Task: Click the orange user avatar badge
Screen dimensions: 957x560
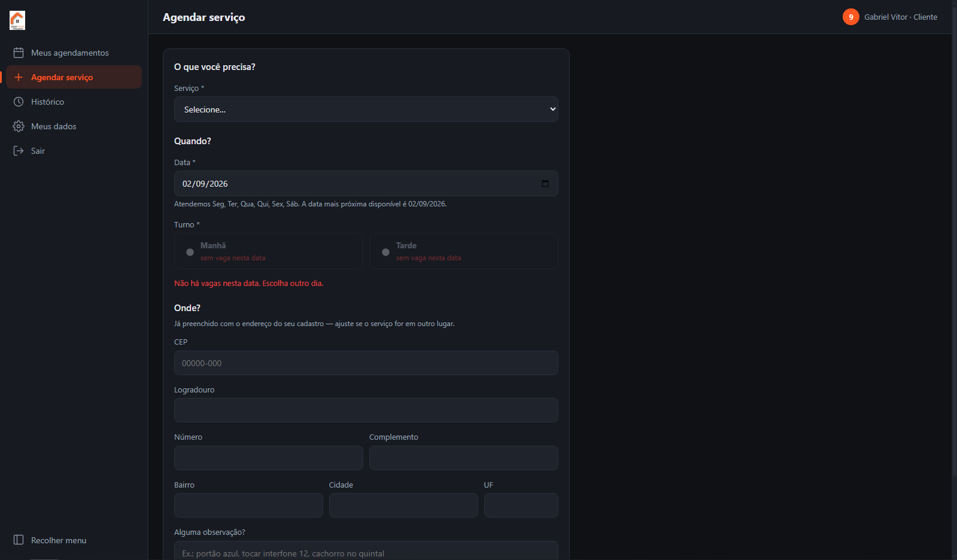Action: coord(851,17)
